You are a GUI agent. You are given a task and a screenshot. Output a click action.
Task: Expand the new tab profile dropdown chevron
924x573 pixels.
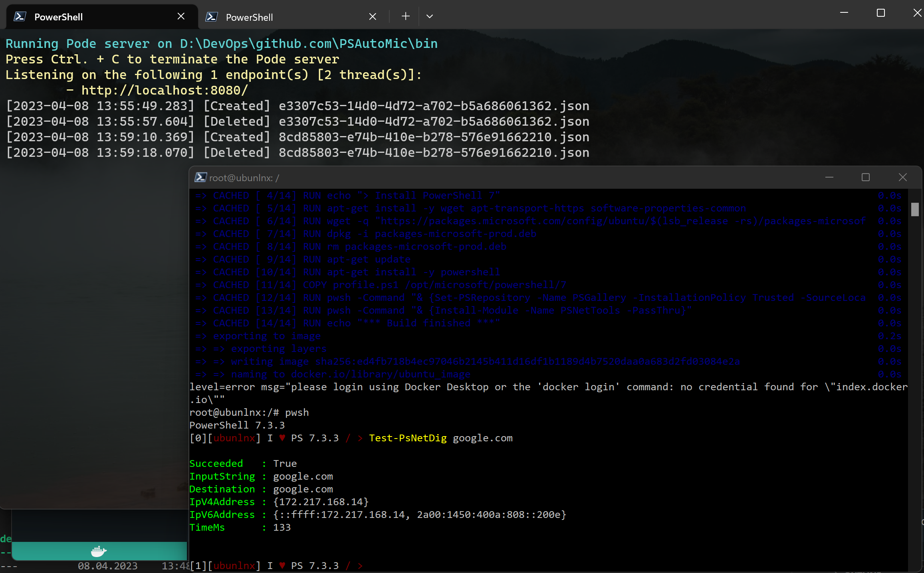pyautogui.click(x=429, y=16)
